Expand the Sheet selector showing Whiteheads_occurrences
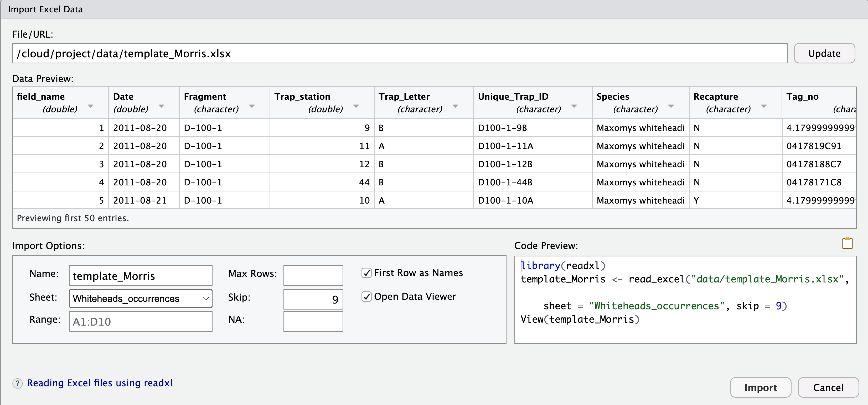The height and width of the screenshot is (405, 868). (141, 298)
